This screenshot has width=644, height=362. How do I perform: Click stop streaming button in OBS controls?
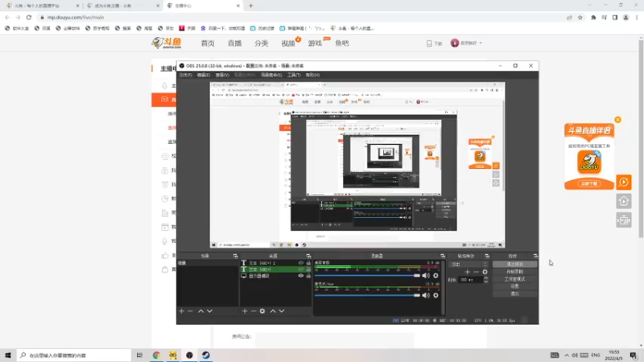click(x=514, y=264)
